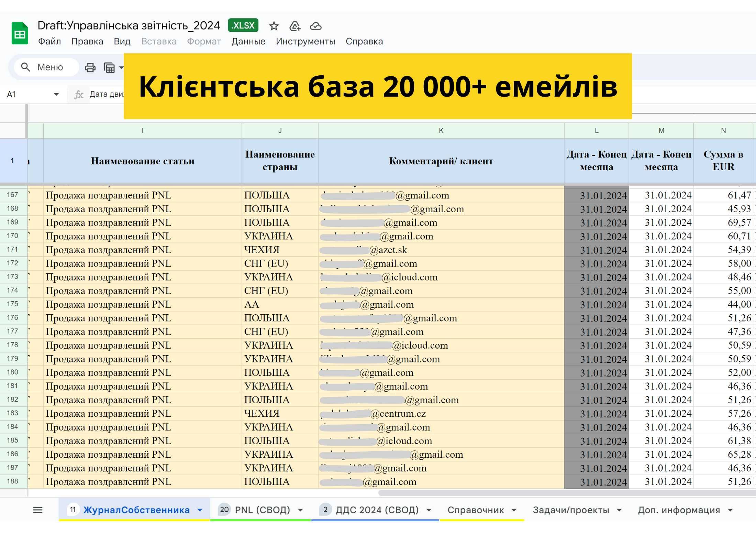Open the Справочник tab dropdown arrow

(514, 510)
